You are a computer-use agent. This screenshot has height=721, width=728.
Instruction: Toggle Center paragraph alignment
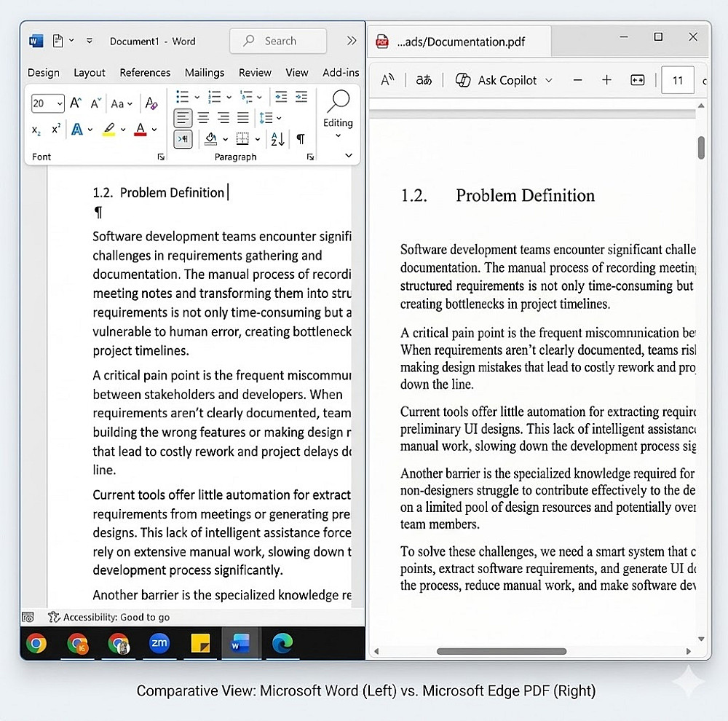203,118
